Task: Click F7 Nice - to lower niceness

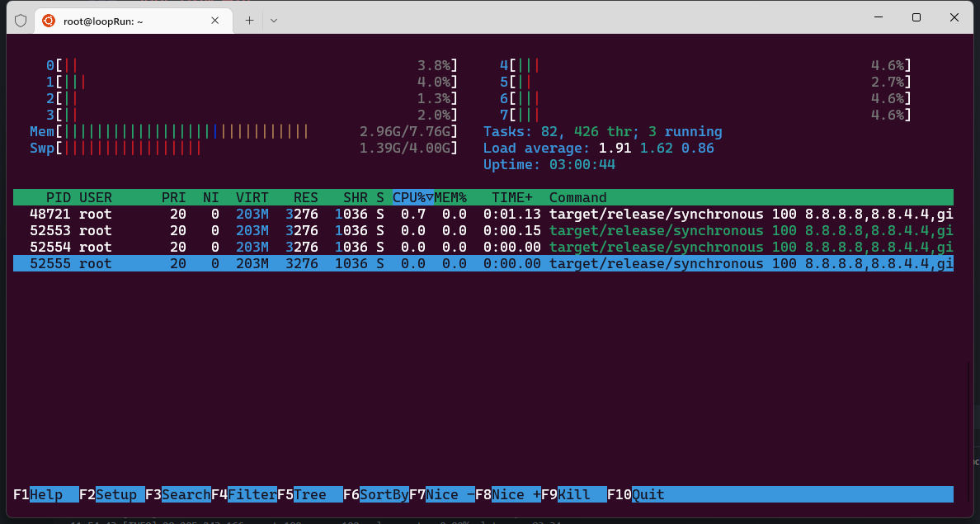Action: 442,494
